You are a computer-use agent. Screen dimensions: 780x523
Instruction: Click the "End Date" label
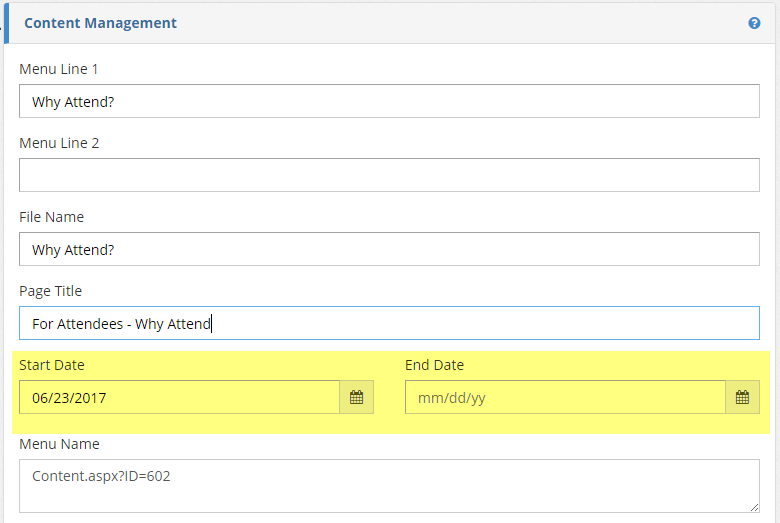tap(434, 365)
